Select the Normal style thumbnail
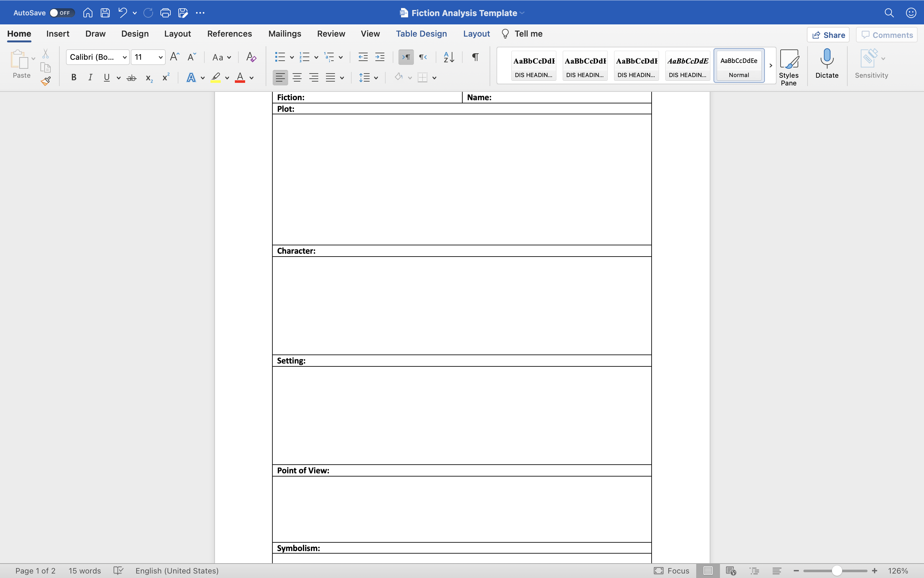The image size is (924, 578). coord(739,66)
